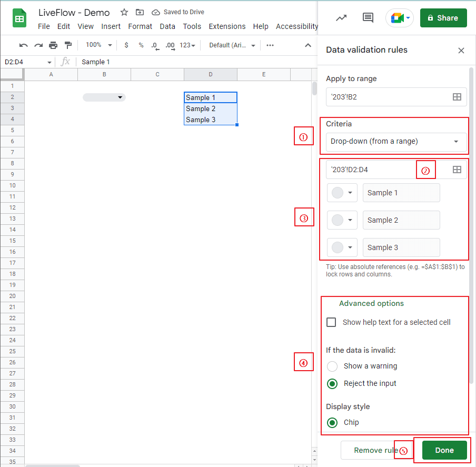Undo the last action
The image size is (476, 467).
tap(23, 45)
